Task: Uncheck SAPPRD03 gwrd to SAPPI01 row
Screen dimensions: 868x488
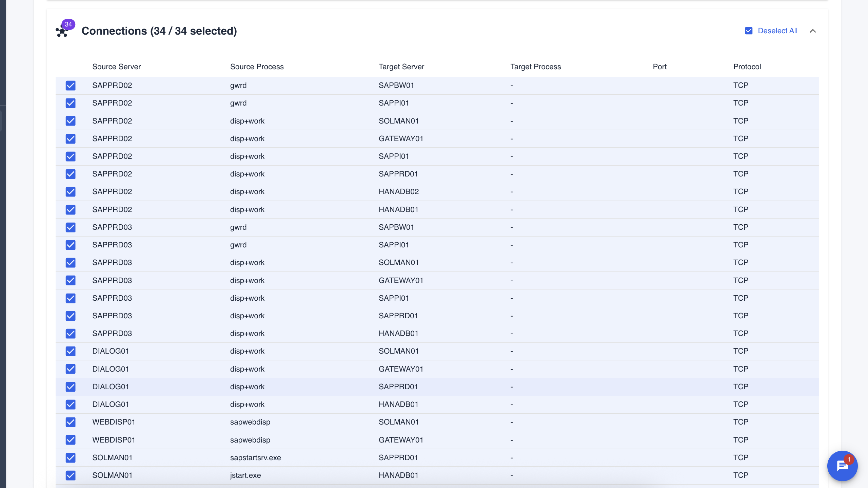Action: click(71, 245)
